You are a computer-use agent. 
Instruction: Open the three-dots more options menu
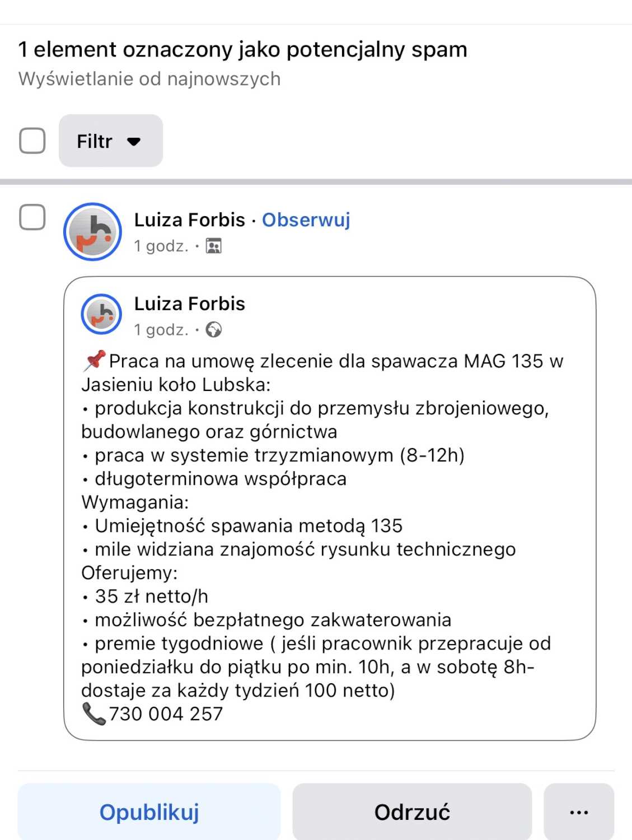pos(578,811)
